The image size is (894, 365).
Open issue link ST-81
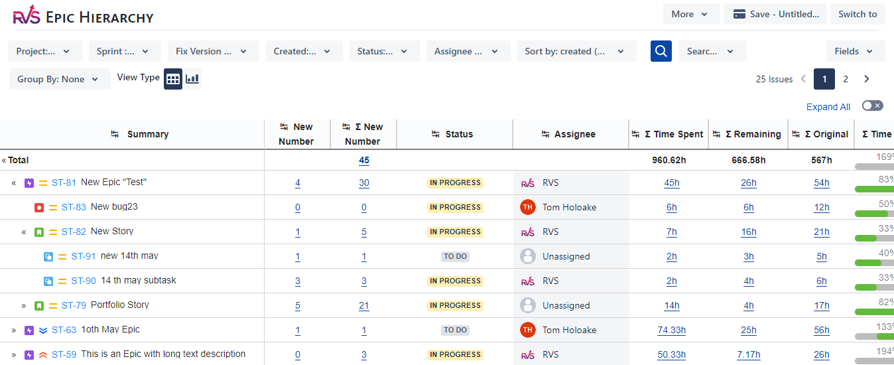click(x=64, y=182)
